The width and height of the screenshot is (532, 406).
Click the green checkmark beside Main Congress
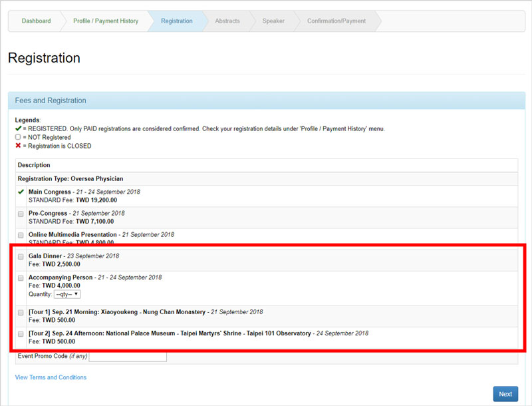(x=21, y=192)
